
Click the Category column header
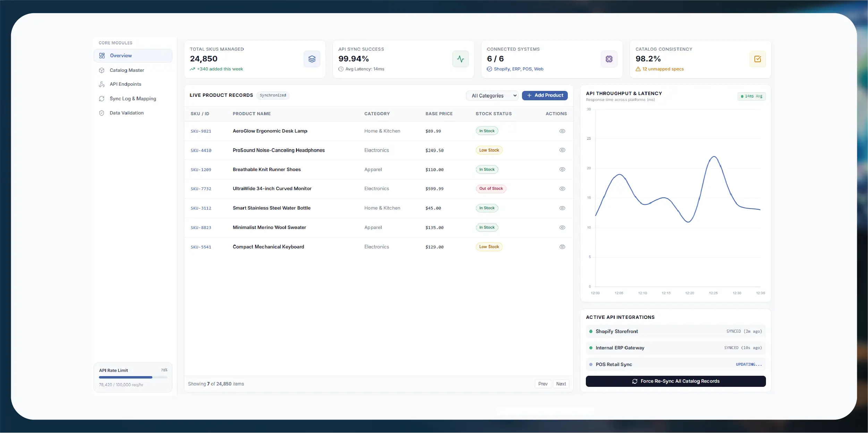[377, 114]
